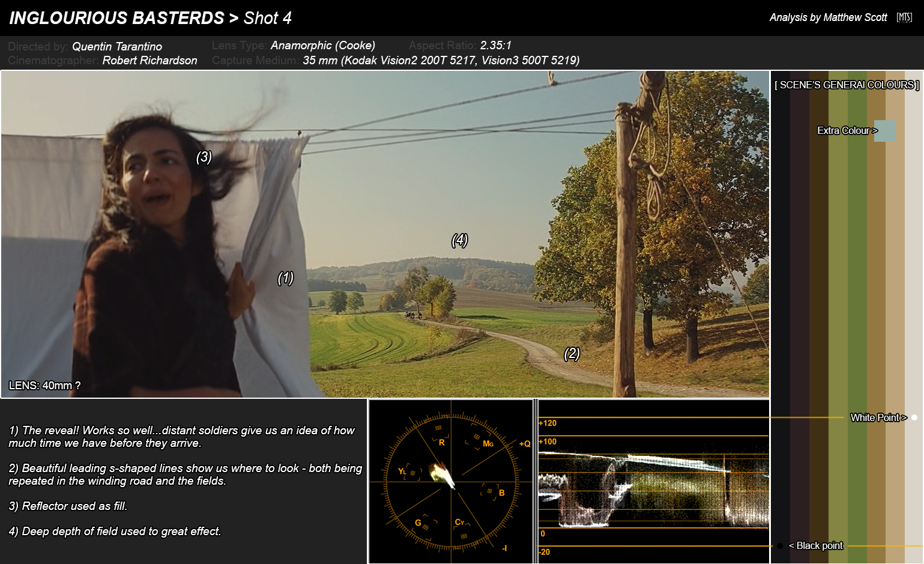The width and height of the screenshot is (924, 564).
Task: Click the "White Point >" label
Action: click(x=878, y=417)
